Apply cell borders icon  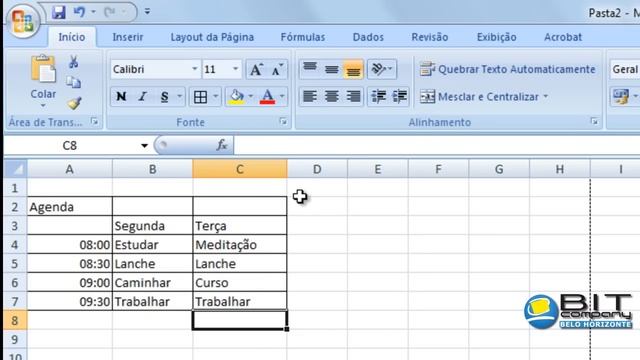pyautogui.click(x=200, y=97)
